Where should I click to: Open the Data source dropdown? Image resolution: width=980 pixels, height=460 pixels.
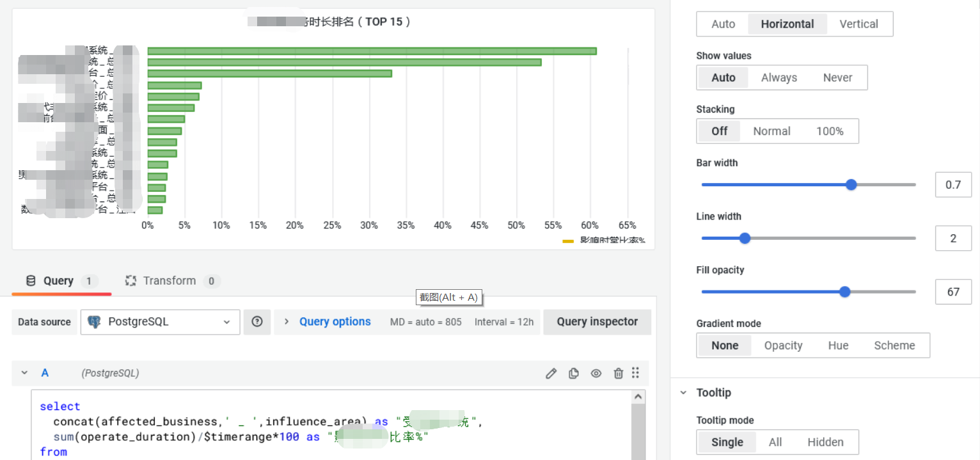click(x=160, y=322)
